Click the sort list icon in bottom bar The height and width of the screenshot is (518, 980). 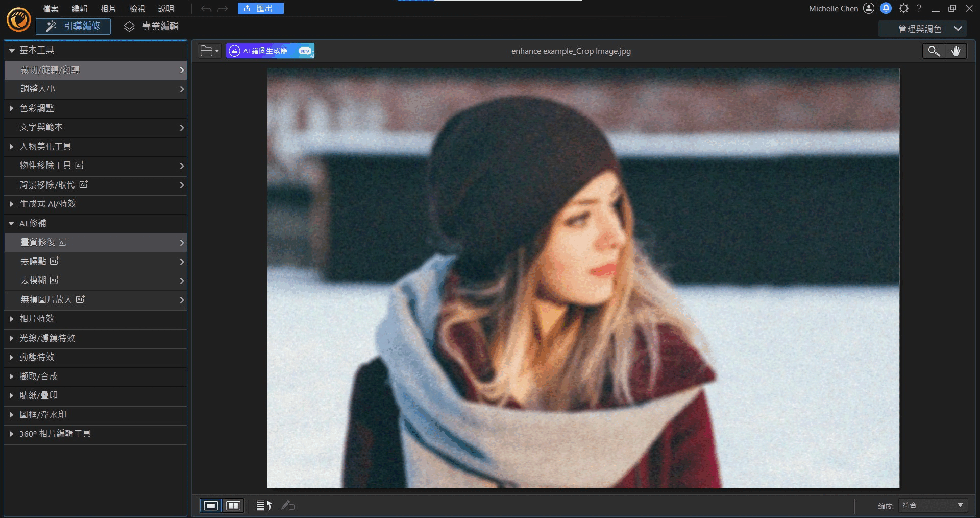(x=263, y=505)
